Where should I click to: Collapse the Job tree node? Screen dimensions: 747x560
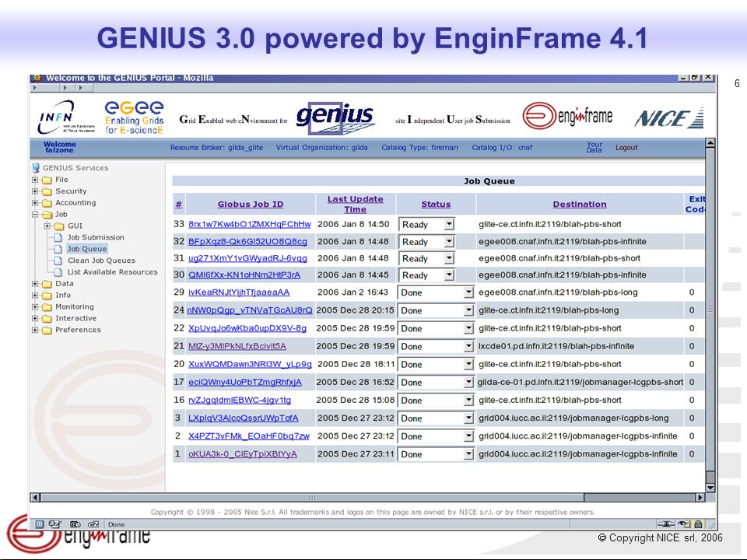coord(35,215)
